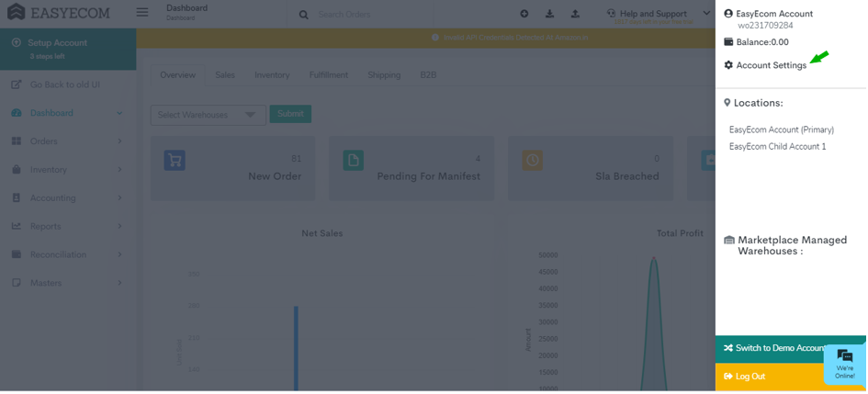
Task: Open the account dropdown chevron in header
Action: tap(706, 13)
